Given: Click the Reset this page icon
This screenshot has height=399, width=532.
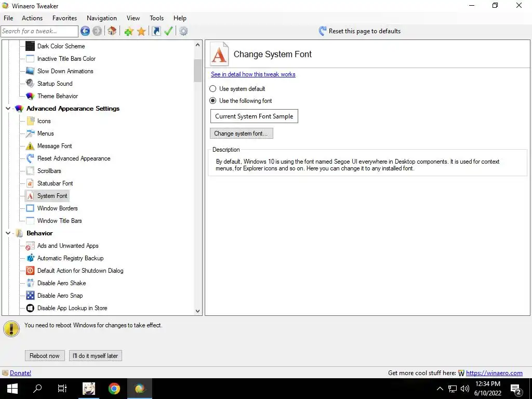Looking at the screenshot, I should (x=322, y=31).
